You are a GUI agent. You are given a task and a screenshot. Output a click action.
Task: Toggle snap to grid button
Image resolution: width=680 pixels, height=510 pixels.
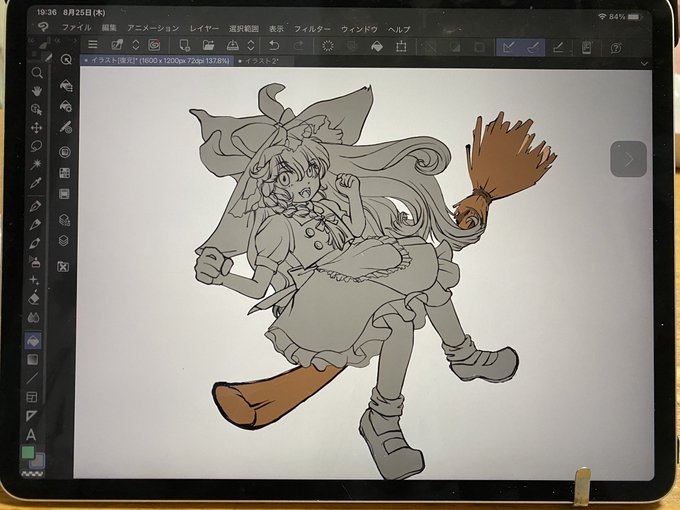(558, 47)
